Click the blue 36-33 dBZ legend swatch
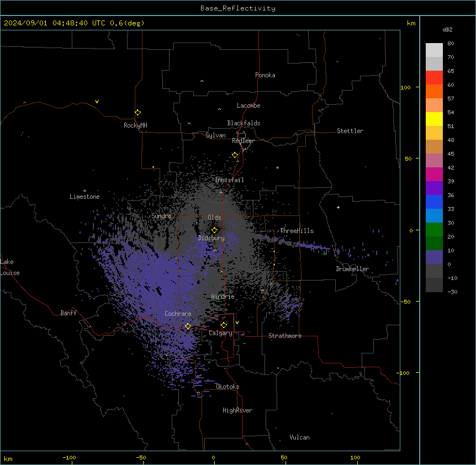The image size is (476, 465). (x=434, y=202)
